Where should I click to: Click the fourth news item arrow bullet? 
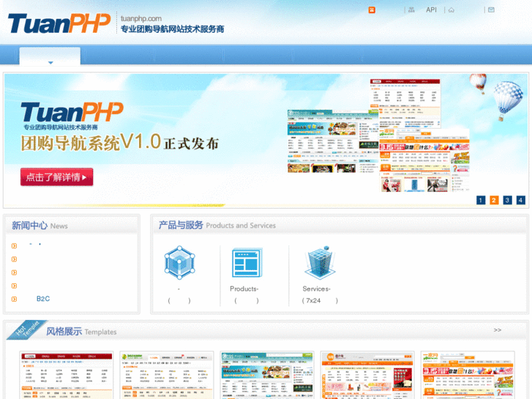14,286
